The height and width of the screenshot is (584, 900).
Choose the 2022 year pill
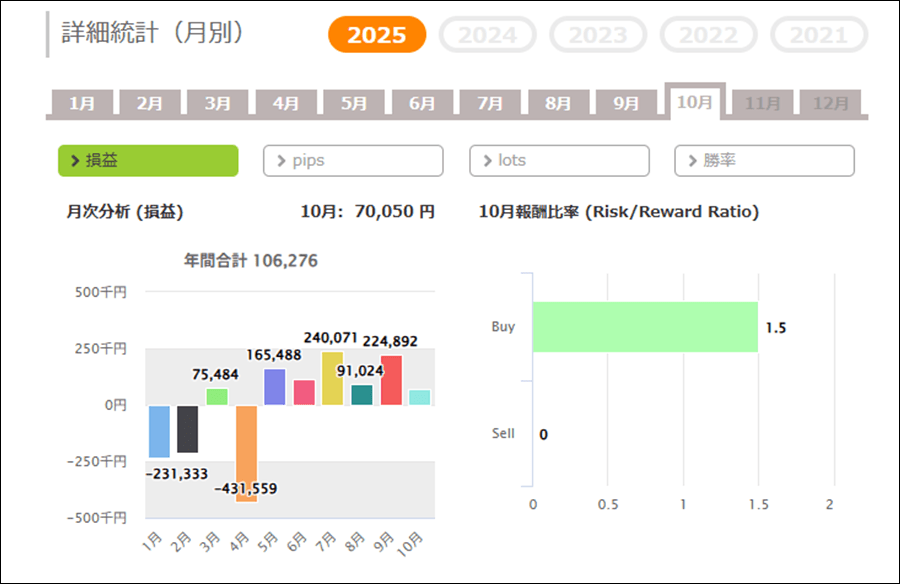tap(708, 36)
